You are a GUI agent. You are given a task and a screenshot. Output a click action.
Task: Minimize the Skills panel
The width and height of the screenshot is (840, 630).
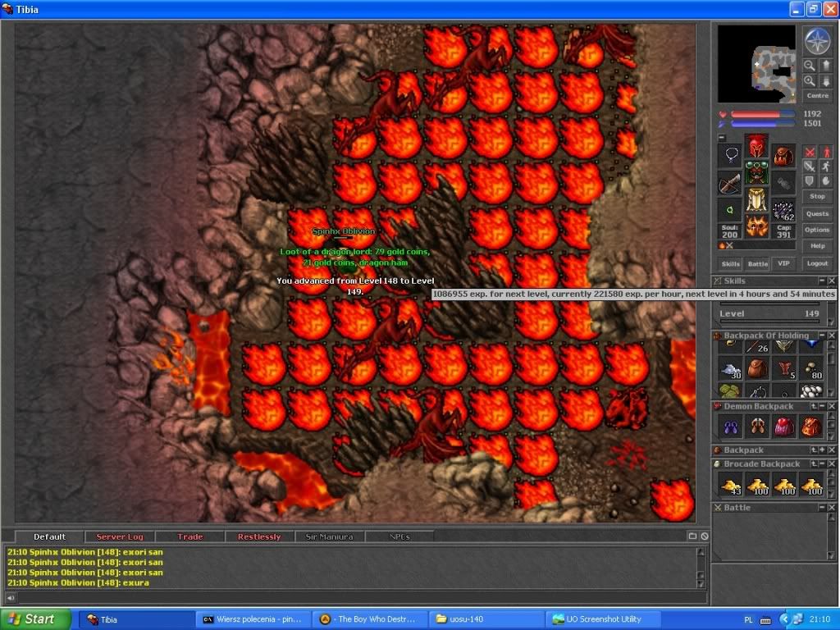click(x=822, y=281)
